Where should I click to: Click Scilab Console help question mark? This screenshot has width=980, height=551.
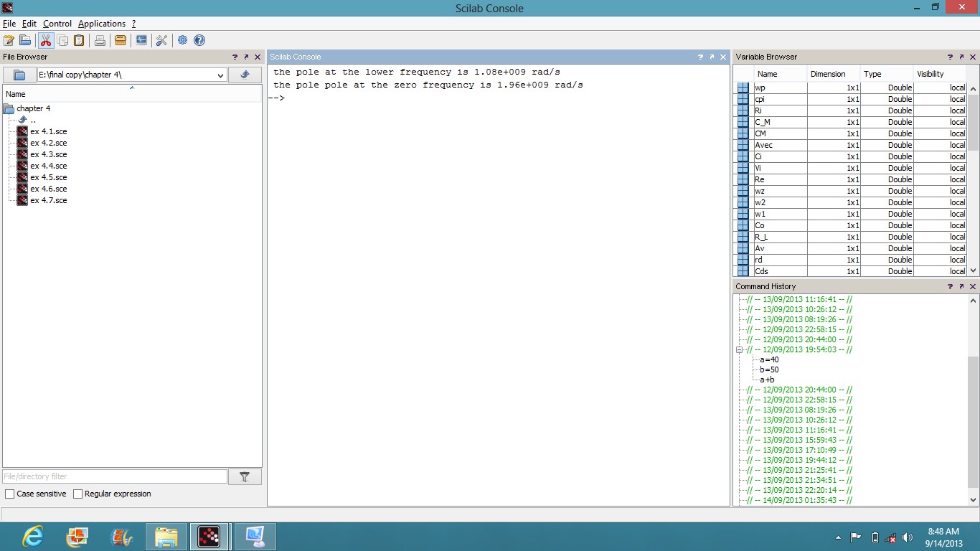700,57
